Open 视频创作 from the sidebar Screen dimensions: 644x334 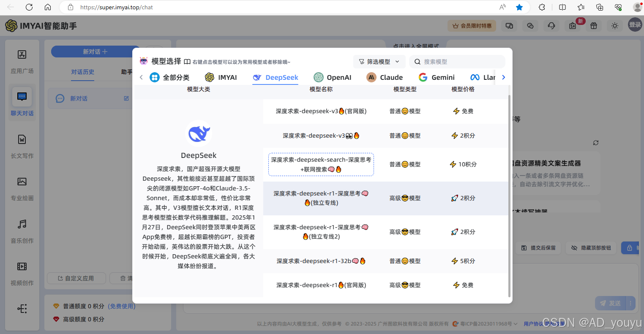(x=22, y=266)
